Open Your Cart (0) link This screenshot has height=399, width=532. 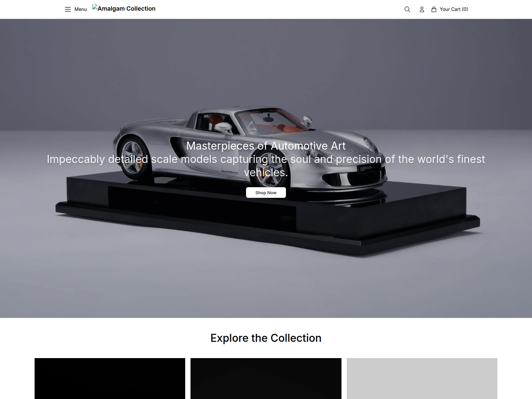click(454, 9)
